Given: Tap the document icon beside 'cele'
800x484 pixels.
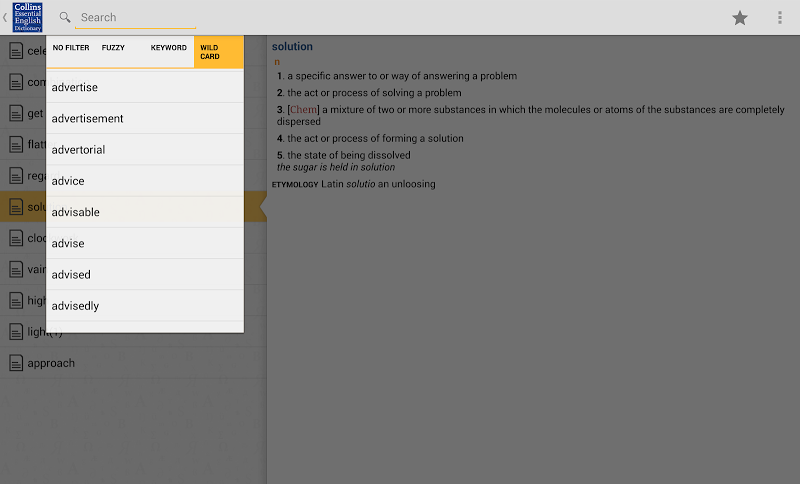Looking at the screenshot, I should 16,50.
